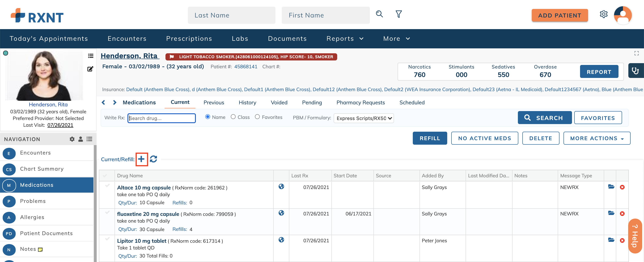This screenshot has width=644, height=262.
Task: Click globe icon for Altace row
Action: (281, 187)
